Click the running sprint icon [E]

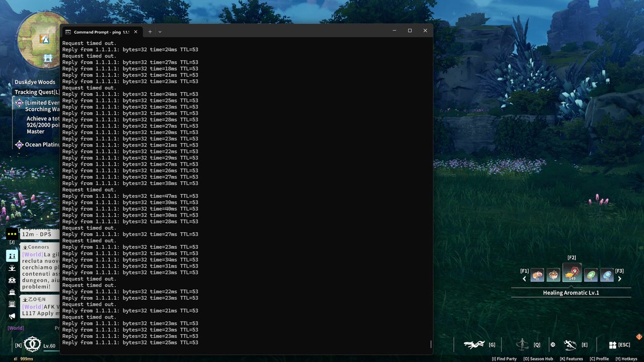tap(570, 345)
